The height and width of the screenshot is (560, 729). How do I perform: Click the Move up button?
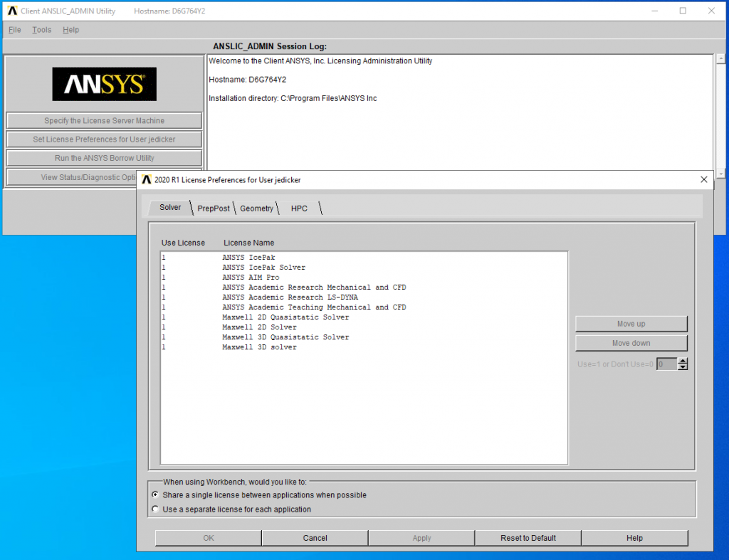coord(631,324)
